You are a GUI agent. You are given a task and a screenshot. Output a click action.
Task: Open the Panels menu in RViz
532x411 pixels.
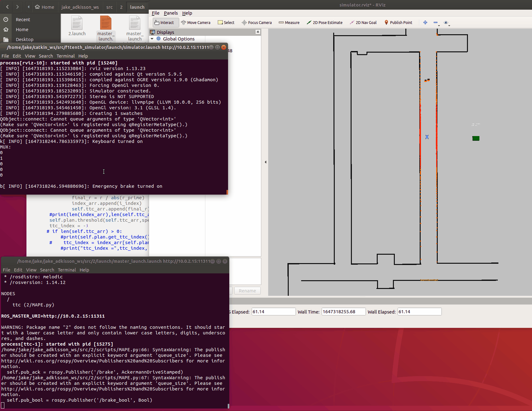pyautogui.click(x=171, y=13)
